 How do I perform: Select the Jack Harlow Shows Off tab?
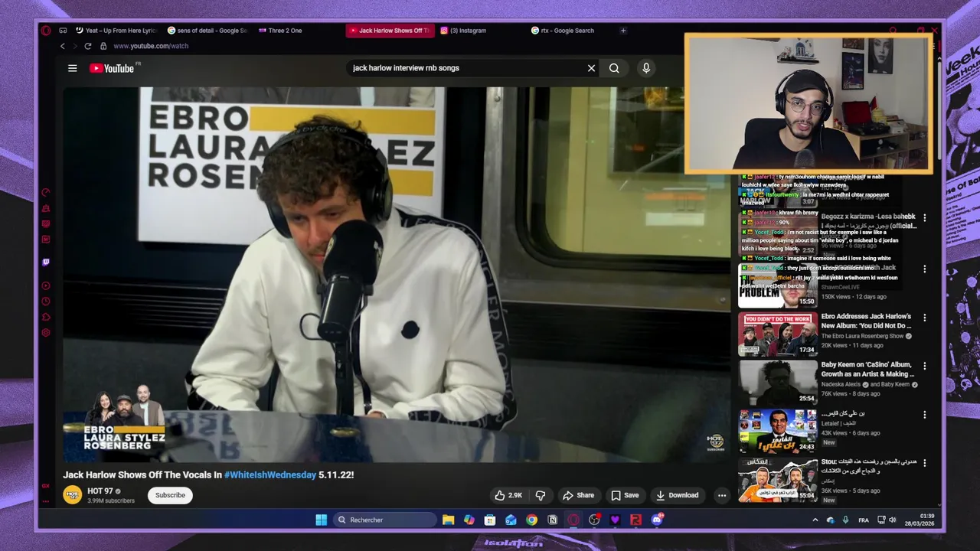tap(390, 31)
